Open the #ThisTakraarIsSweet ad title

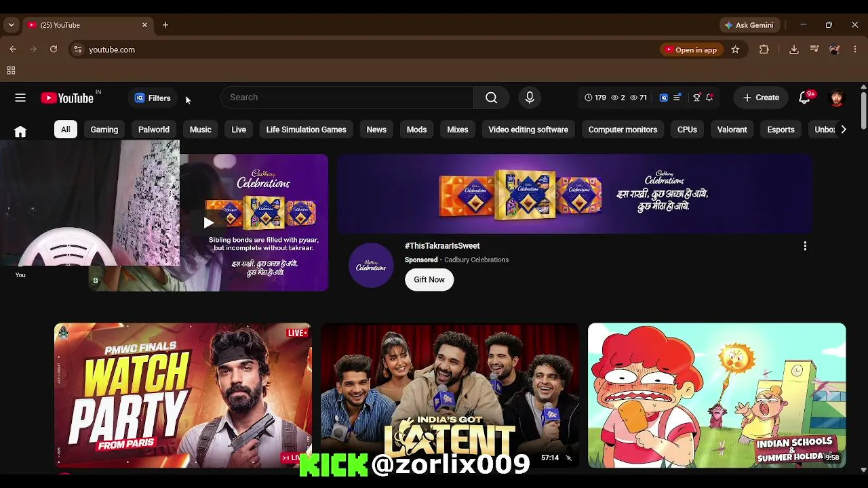[442, 246]
